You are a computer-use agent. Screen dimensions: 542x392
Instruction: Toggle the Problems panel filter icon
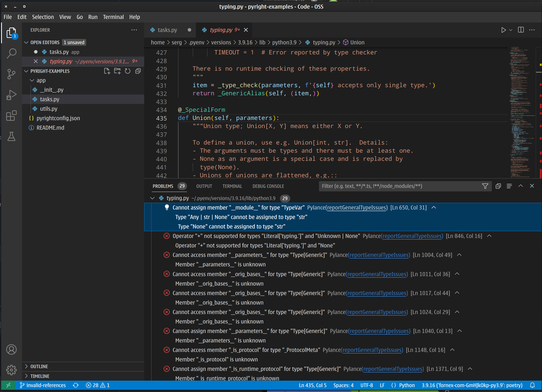[485, 186]
